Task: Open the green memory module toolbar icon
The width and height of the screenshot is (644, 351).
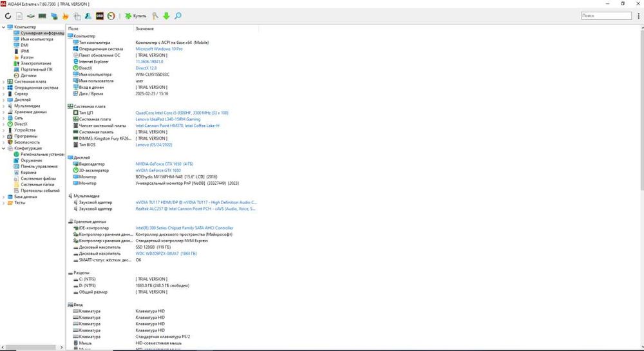Action: click(43, 16)
